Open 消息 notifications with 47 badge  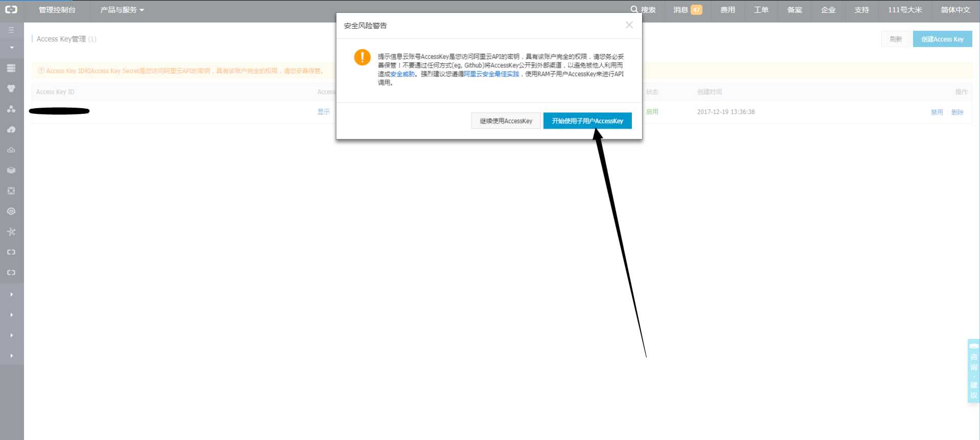(x=688, y=10)
